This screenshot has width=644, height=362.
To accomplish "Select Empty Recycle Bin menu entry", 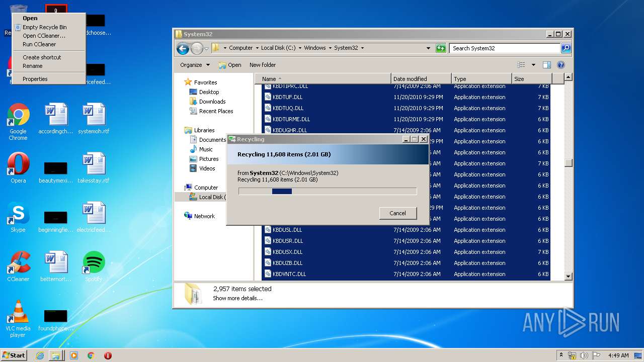I will (x=49, y=27).
